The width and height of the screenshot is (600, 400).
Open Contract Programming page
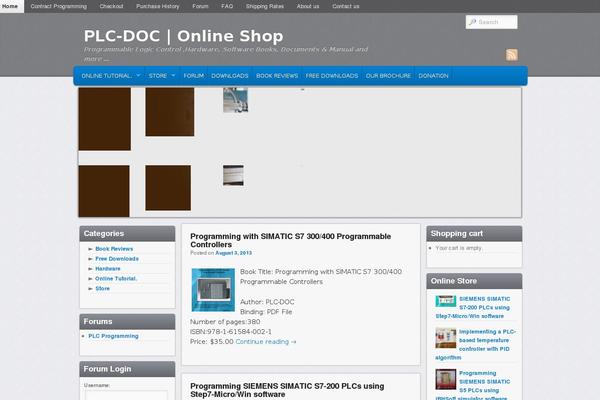point(59,6)
